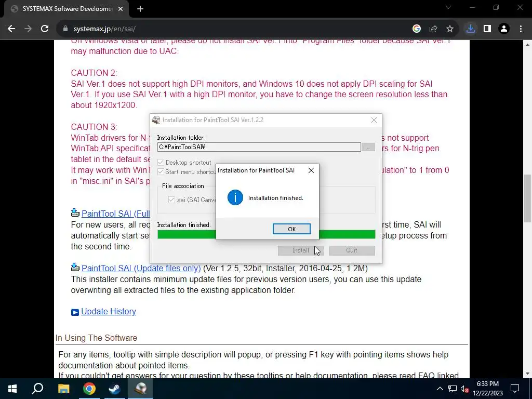Toggle the Desktop shortcut checkbox
532x399 pixels.
pyautogui.click(x=161, y=163)
